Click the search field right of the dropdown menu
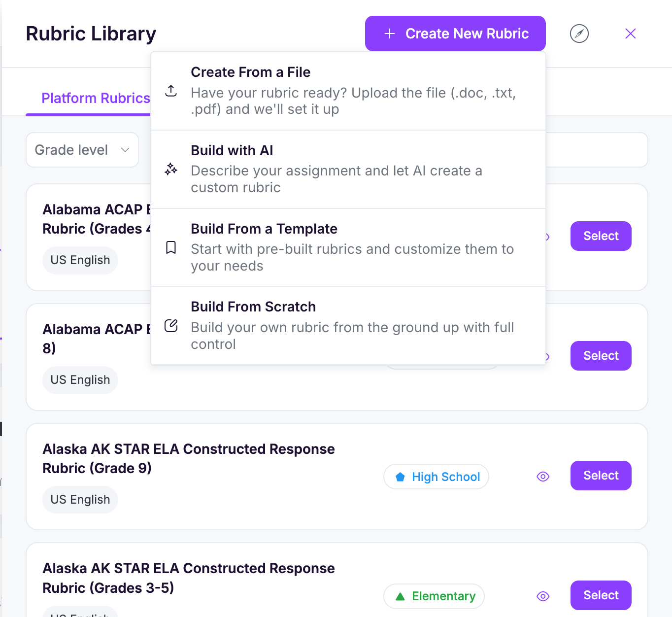 596,150
